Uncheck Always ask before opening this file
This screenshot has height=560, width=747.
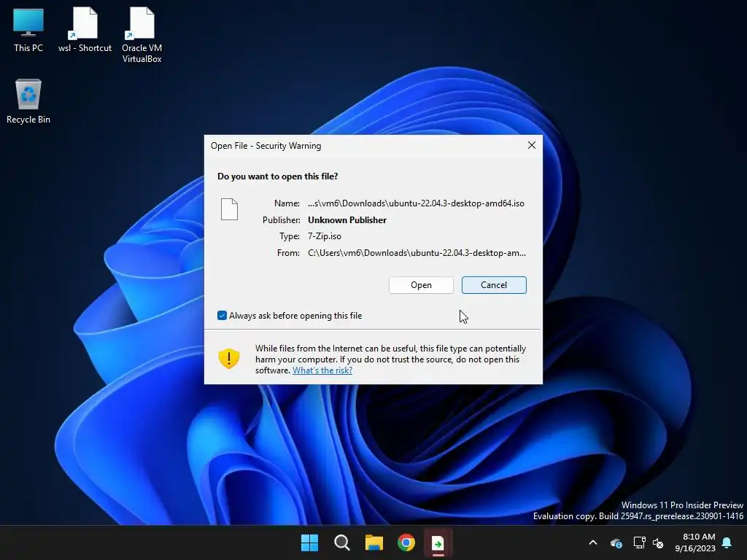pos(222,315)
